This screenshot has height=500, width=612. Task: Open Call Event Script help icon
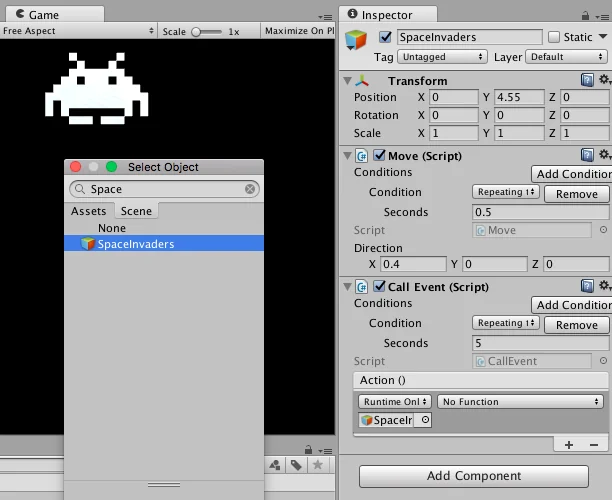[x=587, y=286]
